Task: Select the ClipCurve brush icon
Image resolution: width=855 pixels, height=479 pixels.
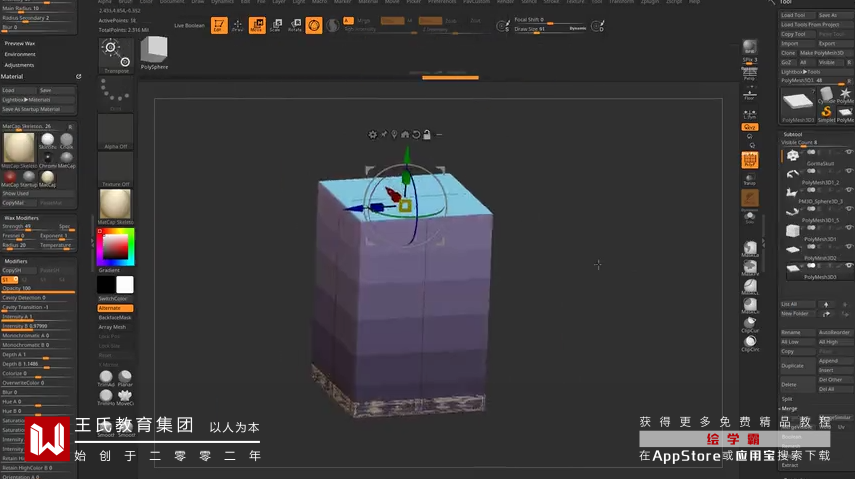Action: click(x=750, y=325)
